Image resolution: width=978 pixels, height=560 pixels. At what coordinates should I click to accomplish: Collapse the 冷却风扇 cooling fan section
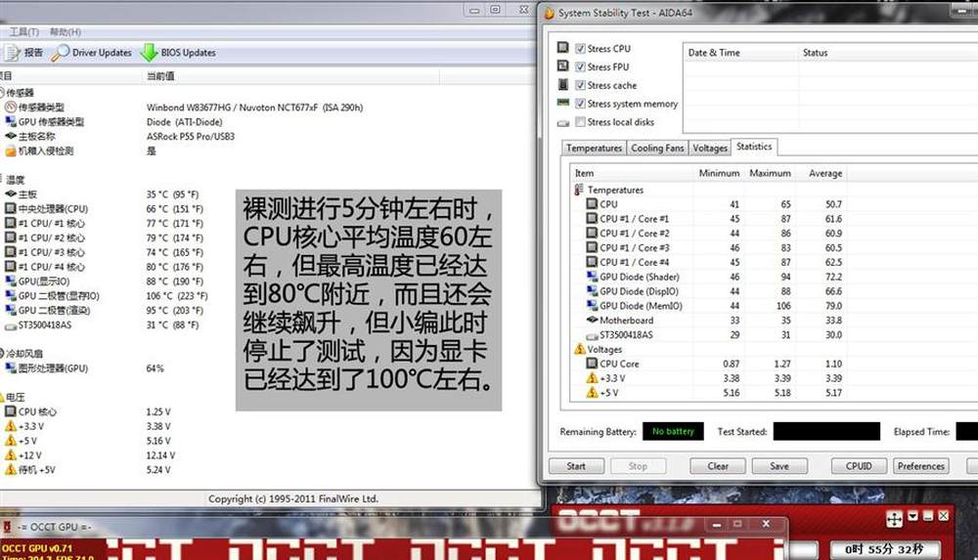2,353
